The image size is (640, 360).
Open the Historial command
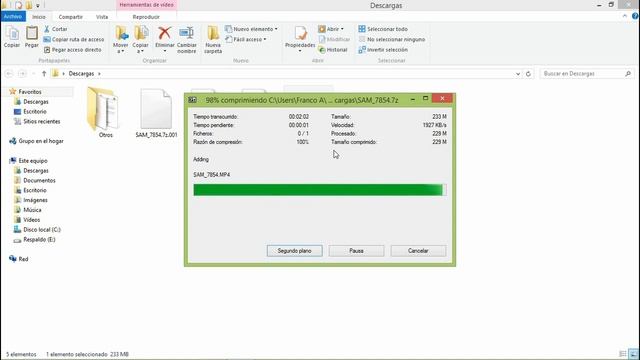click(x=333, y=50)
